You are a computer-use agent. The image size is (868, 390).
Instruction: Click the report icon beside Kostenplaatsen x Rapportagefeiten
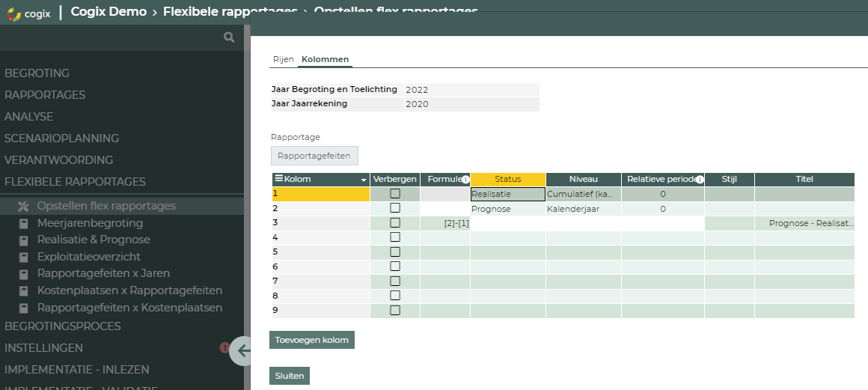tap(23, 291)
